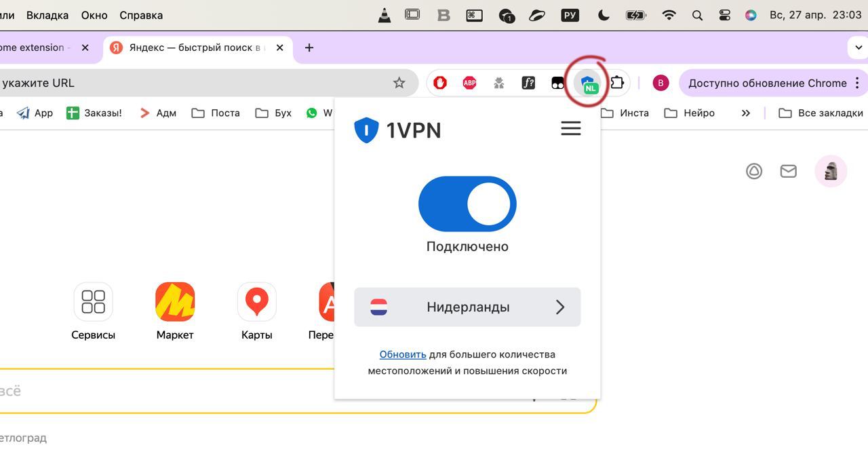Open the Chrome three-dot menu
This screenshot has width=868, height=475.
(x=858, y=83)
